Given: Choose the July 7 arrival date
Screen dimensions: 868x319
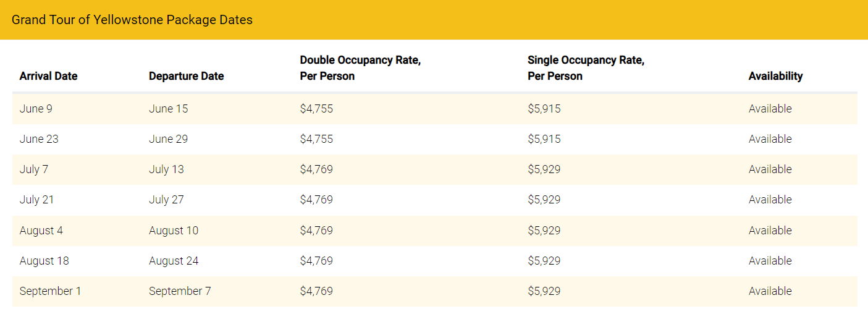Looking at the screenshot, I should pyautogui.click(x=34, y=169).
